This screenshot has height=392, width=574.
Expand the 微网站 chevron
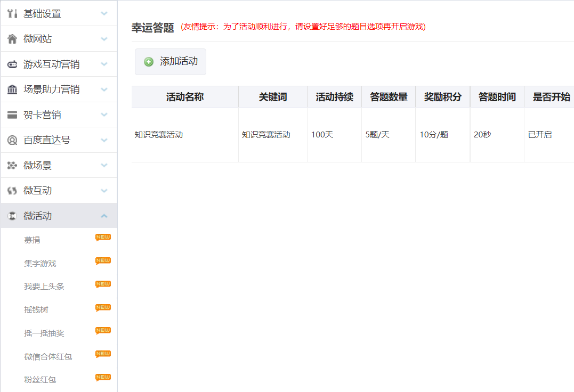(104, 39)
